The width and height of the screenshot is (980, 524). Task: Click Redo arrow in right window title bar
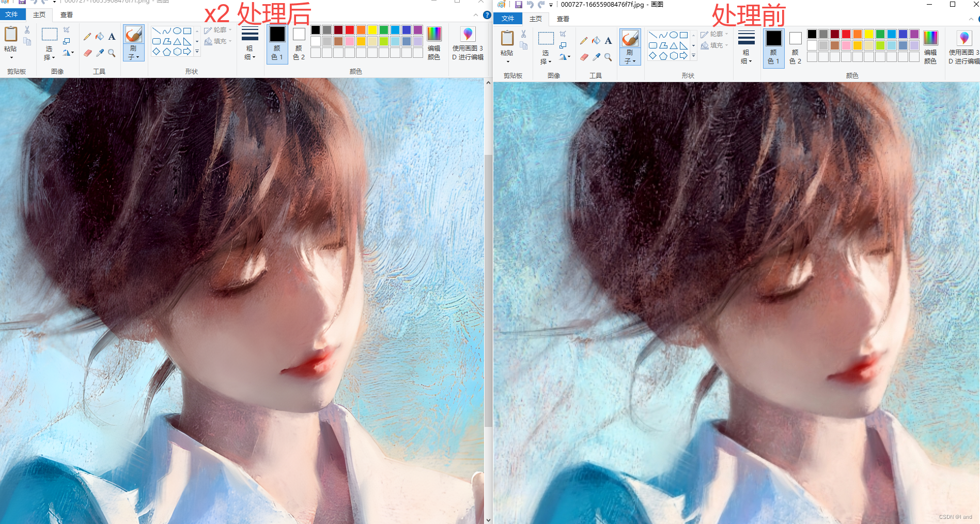541,5
